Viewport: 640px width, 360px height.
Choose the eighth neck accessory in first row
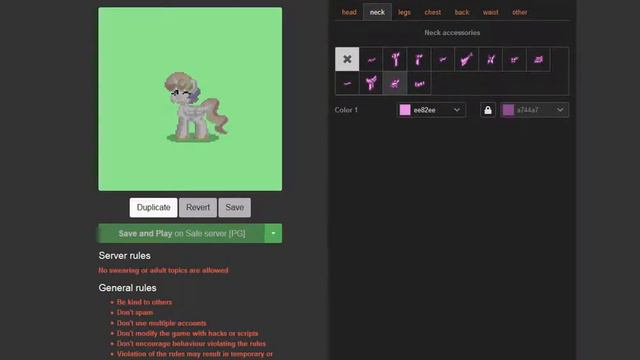(x=514, y=59)
